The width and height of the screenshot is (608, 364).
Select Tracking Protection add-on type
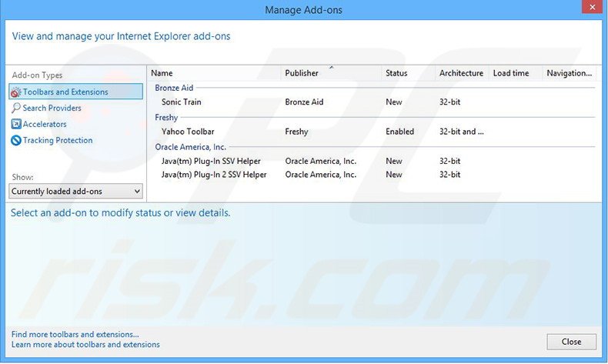[x=58, y=140]
